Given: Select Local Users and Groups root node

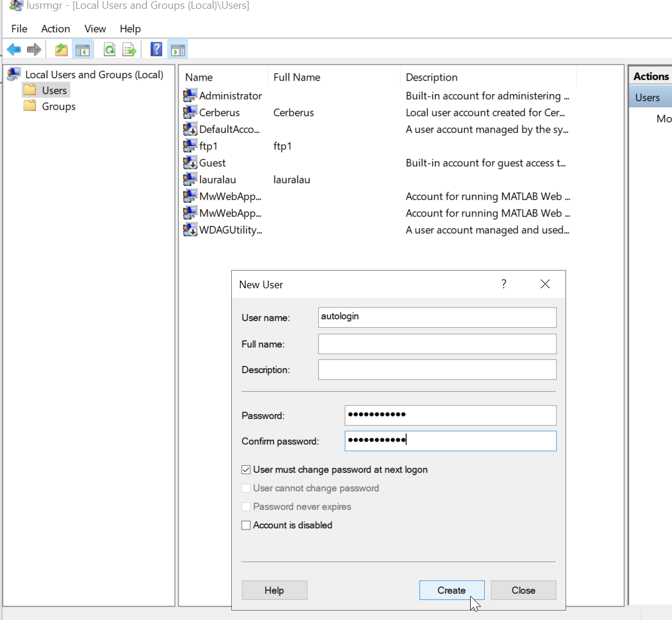Looking at the screenshot, I should tap(94, 75).
